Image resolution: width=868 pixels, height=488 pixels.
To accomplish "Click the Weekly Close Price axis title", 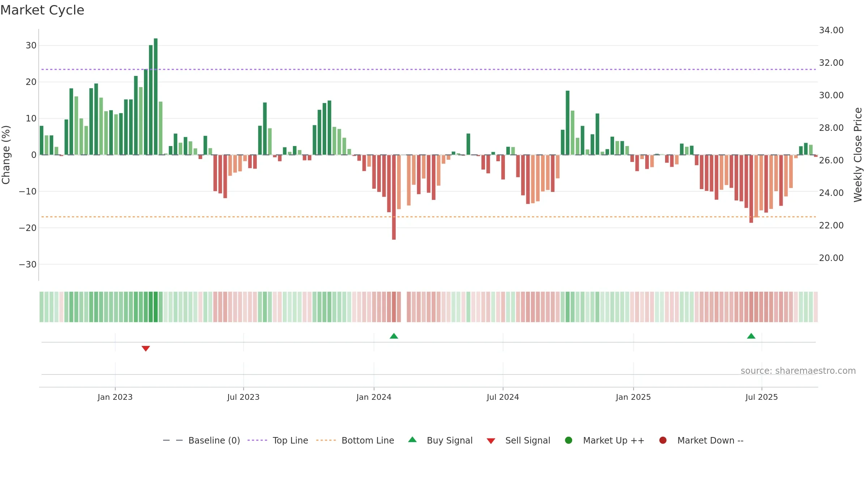I will click(x=858, y=155).
